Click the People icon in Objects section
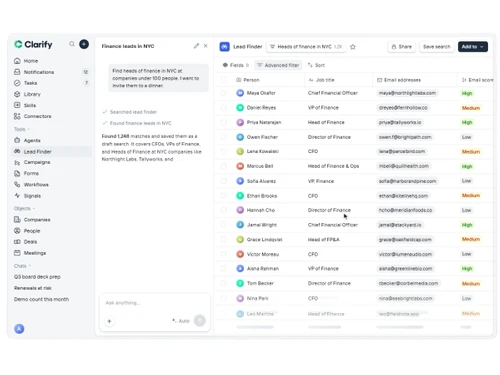Viewport: 500px width, 375px height. [17, 231]
